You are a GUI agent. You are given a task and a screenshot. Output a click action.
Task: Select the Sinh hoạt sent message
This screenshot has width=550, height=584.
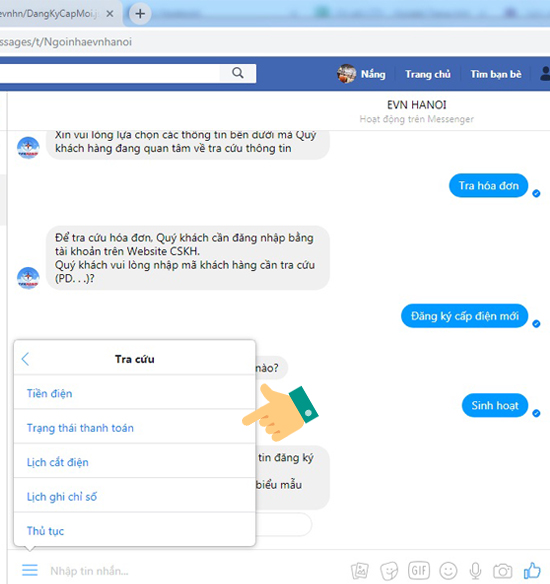click(x=495, y=405)
